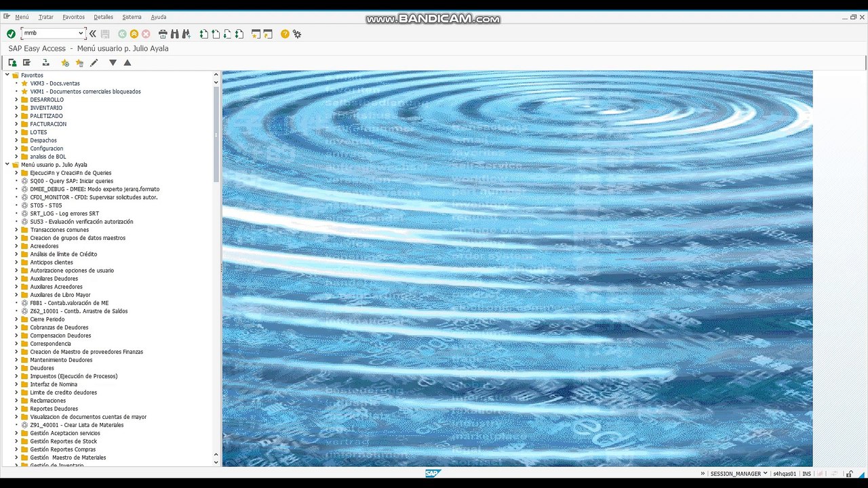The width and height of the screenshot is (868, 488).
Task: Expand the DESARROLLO folder
Action: (x=16, y=100)
